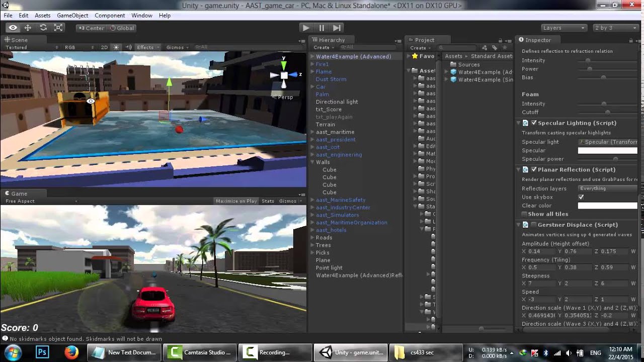The height and width of the screenshot is (362, 644).
Task: Collapse the Specular Lighting component
Action: pyautogui.click(x=519, y=123)
